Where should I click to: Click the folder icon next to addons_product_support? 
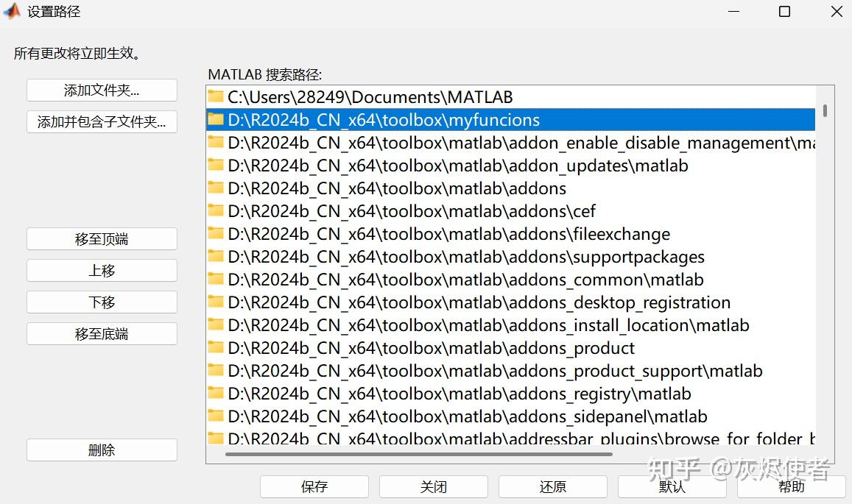tap(216, 370)
